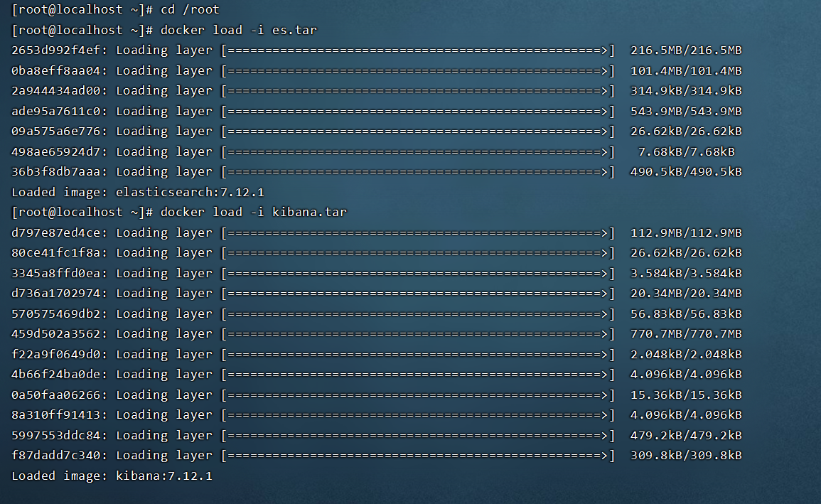The width and height of the screenshot is (821, 504).
Task: Select the layer ID 2653d992f4ef
Action: pos(55,50)
